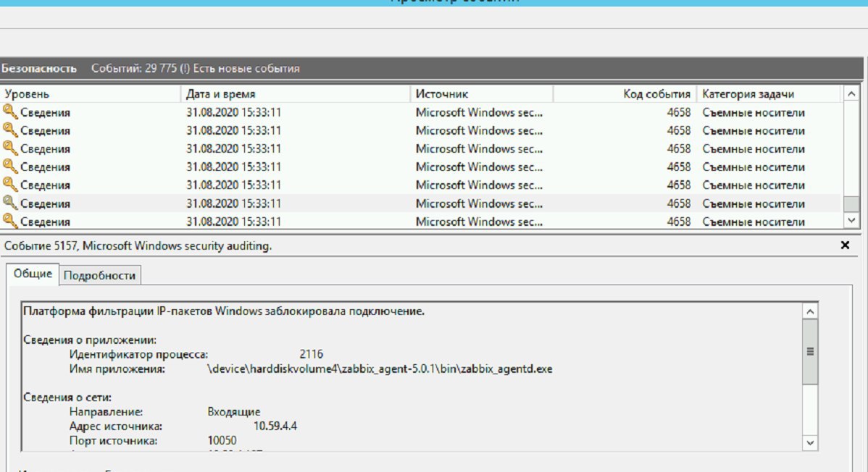Click the description box scroll down arrow
This screenshot has height=472, width=868.
[810, 442]
